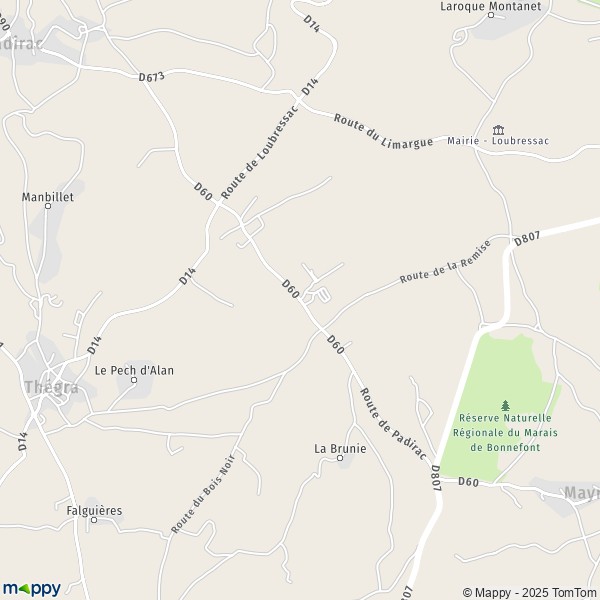The height and width of the screenshot is (600, 600).
Task: Click the Route de Loubressac label
Action: tap(259, 152)
